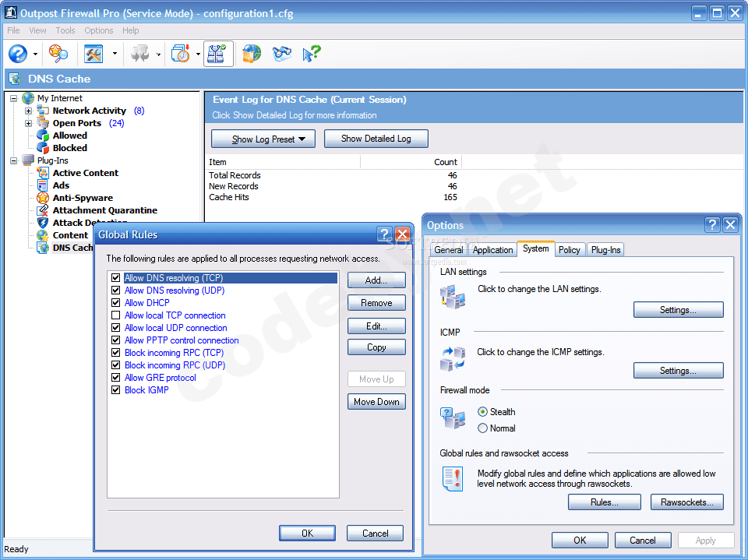Uncheck the Block IGMP rule checkbox
Screen dimensions: 748x560
click(116, 390)
